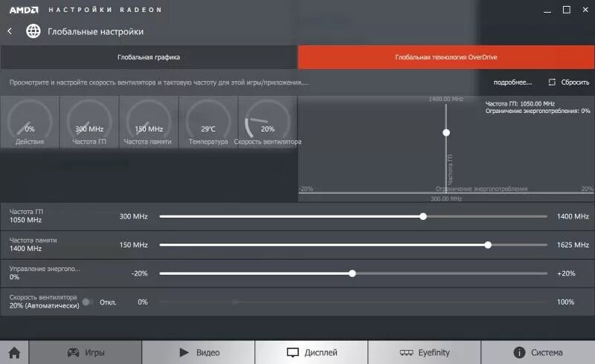Click the Частота памяти 1400 MHz label
This screenshot has width=595, height=364.
point(33,244)
